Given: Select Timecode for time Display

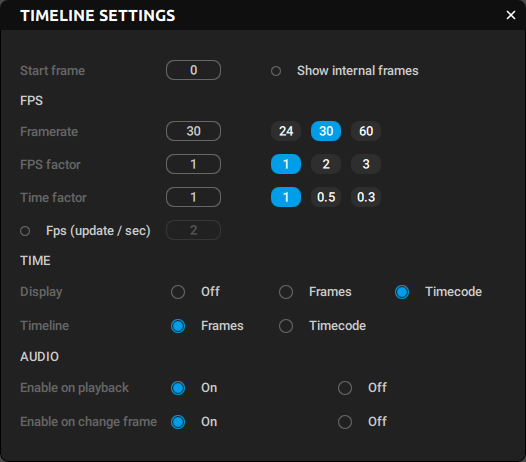Looking at the screenshot, I should tap(402, 292).
